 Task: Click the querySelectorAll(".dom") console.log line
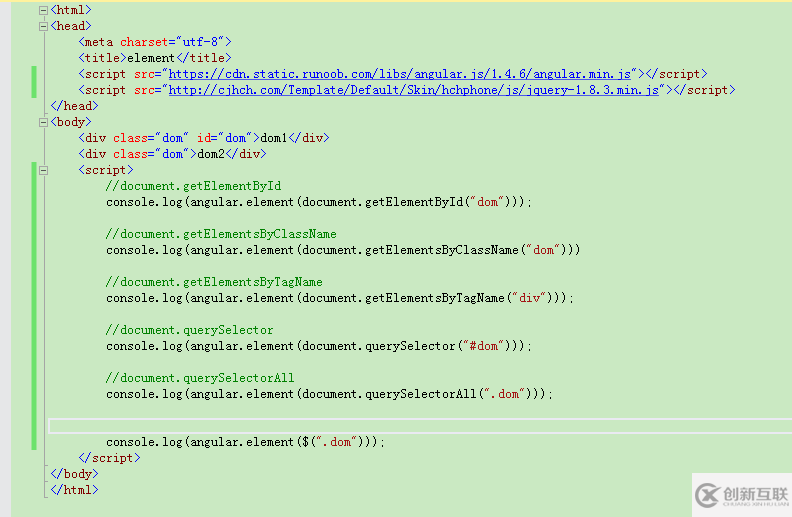[x=329, y=394]
